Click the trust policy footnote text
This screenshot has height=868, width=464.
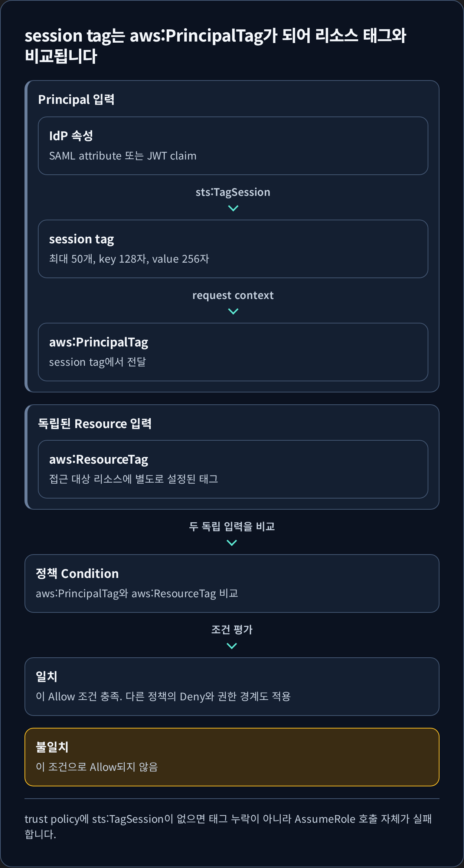(x=228, y=826)
